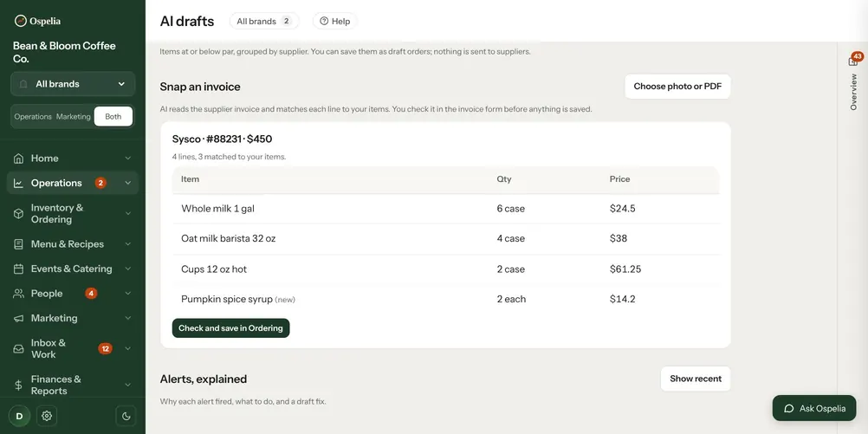Image resolution: width=868 pixels, height=434 pixels.
Task: Click the Ospelia logo icon
Action: pos(21,21)
